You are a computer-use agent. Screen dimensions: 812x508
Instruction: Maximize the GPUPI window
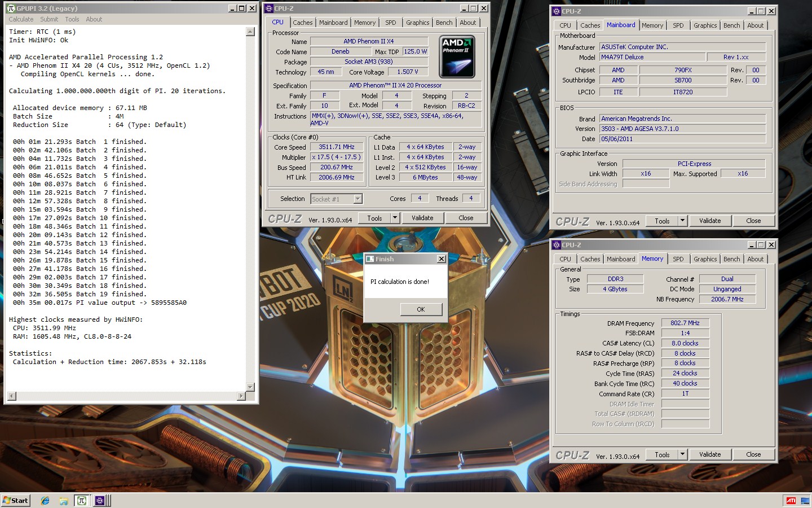[242, 8]
